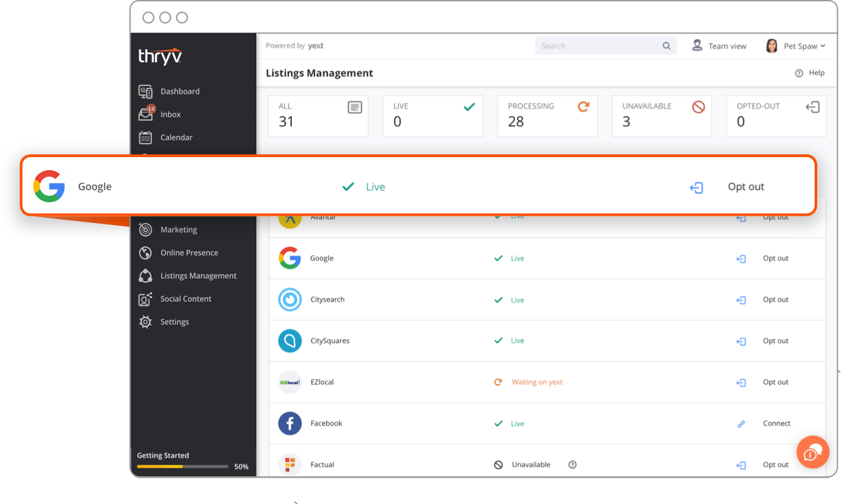Click the Help question mark icon

(799, 73)
